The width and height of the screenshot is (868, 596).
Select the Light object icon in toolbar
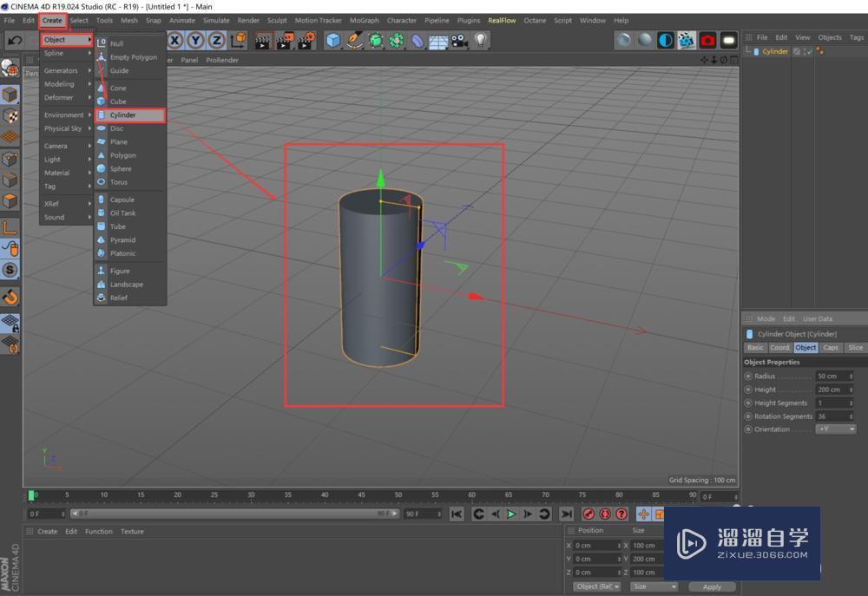[x=480, y=40]
